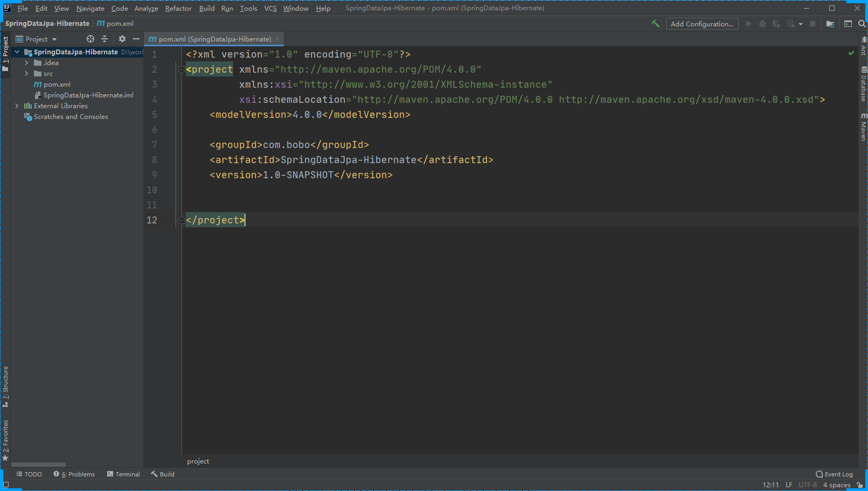
Task: Click Add Configuration... button
Action: coord(702,24)
